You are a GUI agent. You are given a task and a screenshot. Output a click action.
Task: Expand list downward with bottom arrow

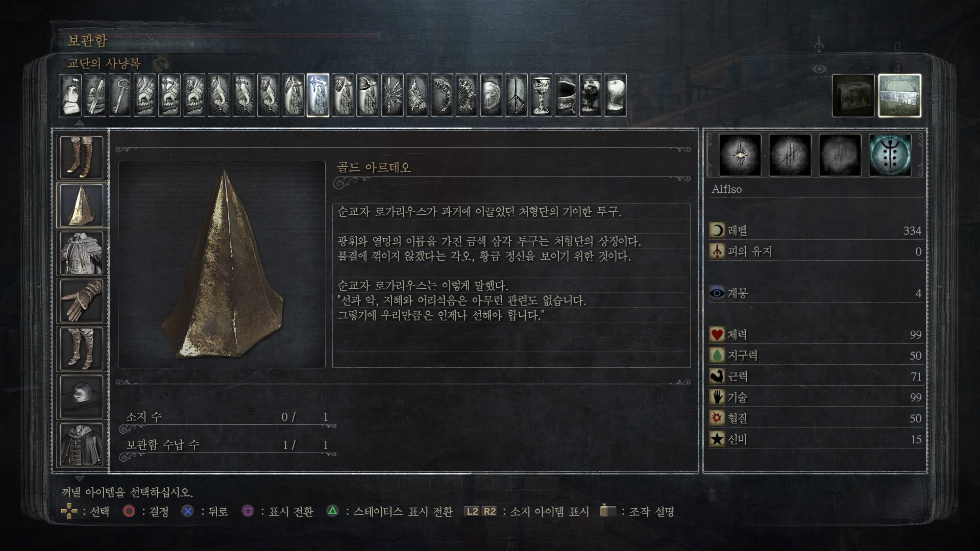click(79, 479)
